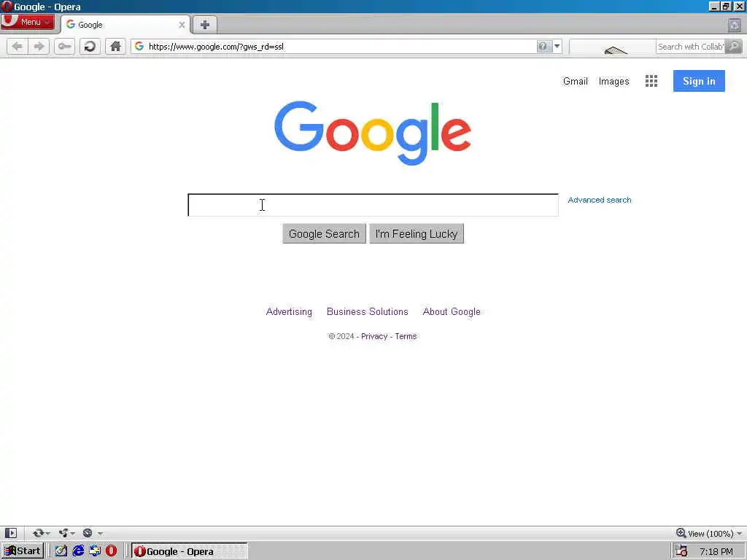Click the Search with Collab field
Image resolution: width=747 pixels, height=560 pixels.
pyautogui.click(x=690, y=47)
